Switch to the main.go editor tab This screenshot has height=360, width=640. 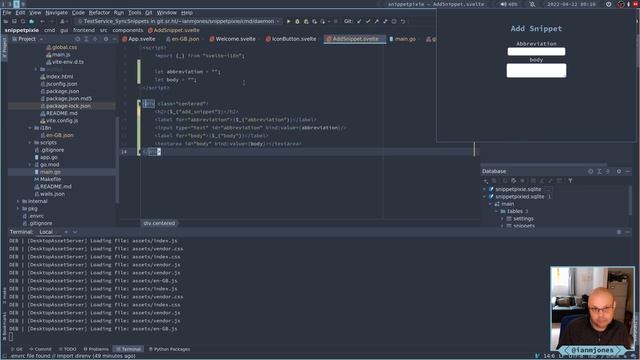point(402,39)
